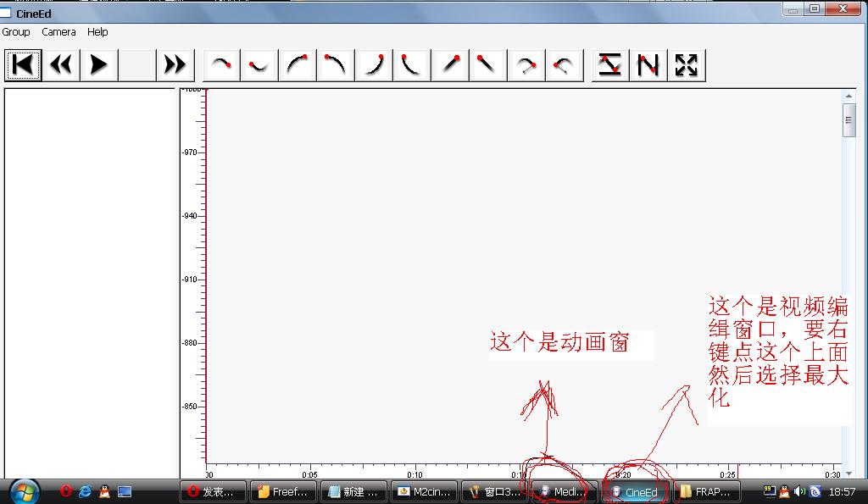The width and height of the screenshot is (868, 504).
Task: Click the N-shaped vertical bars icon
Action: coord(648,65)
